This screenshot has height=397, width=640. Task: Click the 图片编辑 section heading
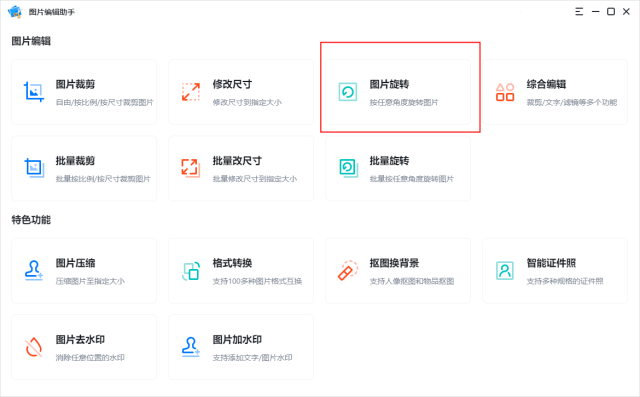(x=31, y=41)
